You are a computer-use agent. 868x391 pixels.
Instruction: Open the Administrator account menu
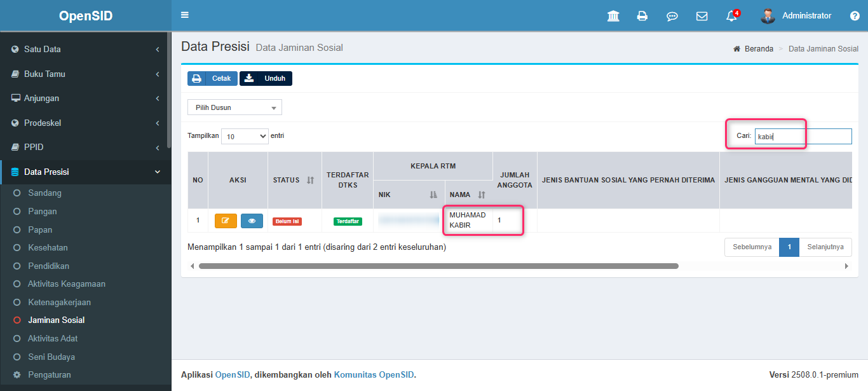(796, 16)
